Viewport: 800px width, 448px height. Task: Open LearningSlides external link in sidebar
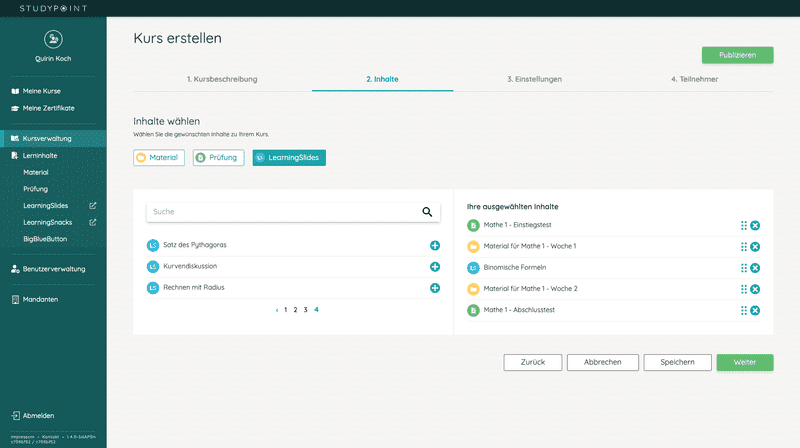coord(93,206)
